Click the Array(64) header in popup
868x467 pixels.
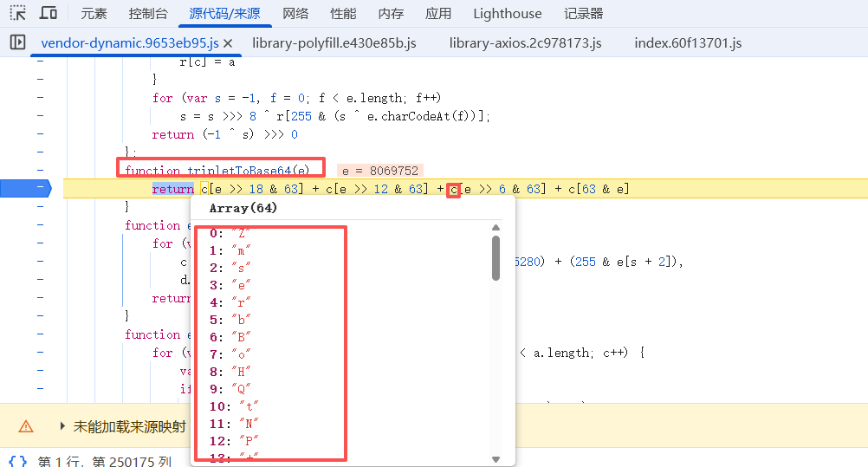243,209
